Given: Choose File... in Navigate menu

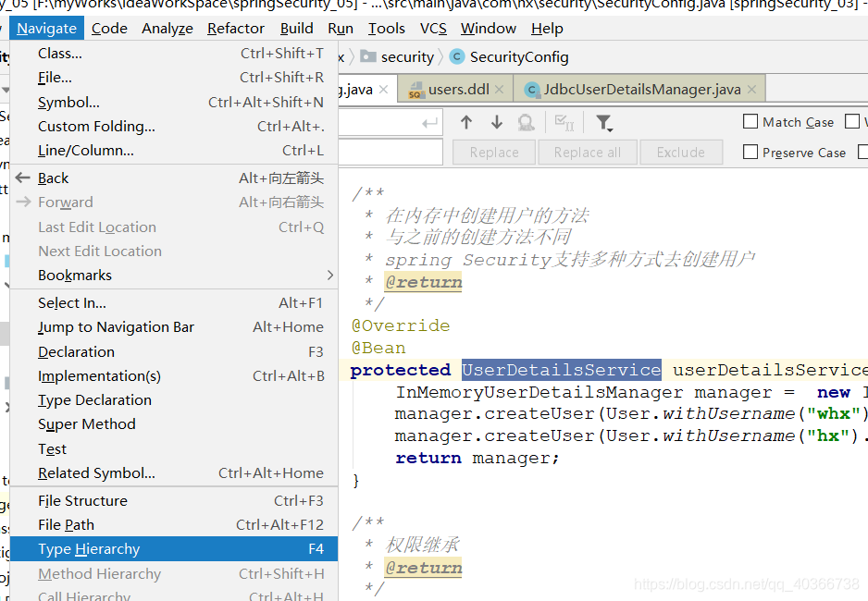Looking at the screenshot, I should pos(174,78).
